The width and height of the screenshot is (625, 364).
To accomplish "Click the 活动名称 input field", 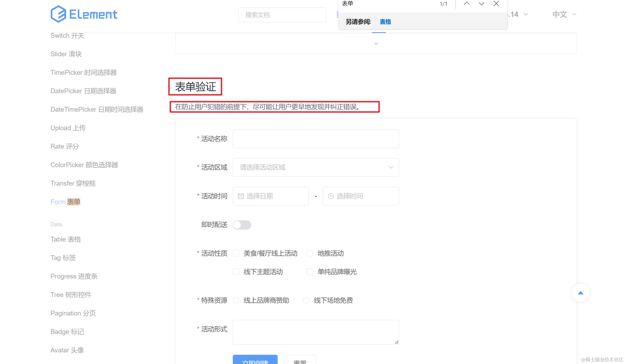I will 315,139.
